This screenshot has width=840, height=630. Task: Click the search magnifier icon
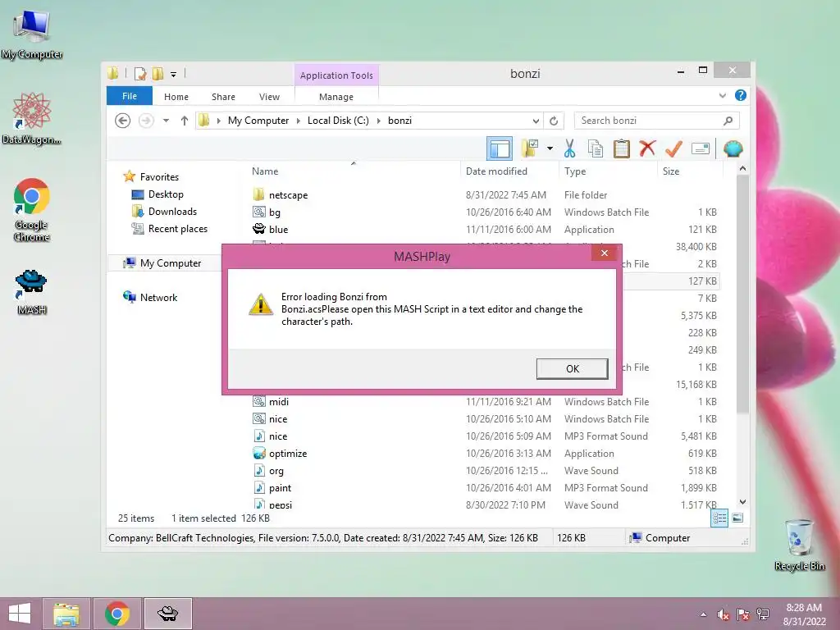[x=728, y=121]
